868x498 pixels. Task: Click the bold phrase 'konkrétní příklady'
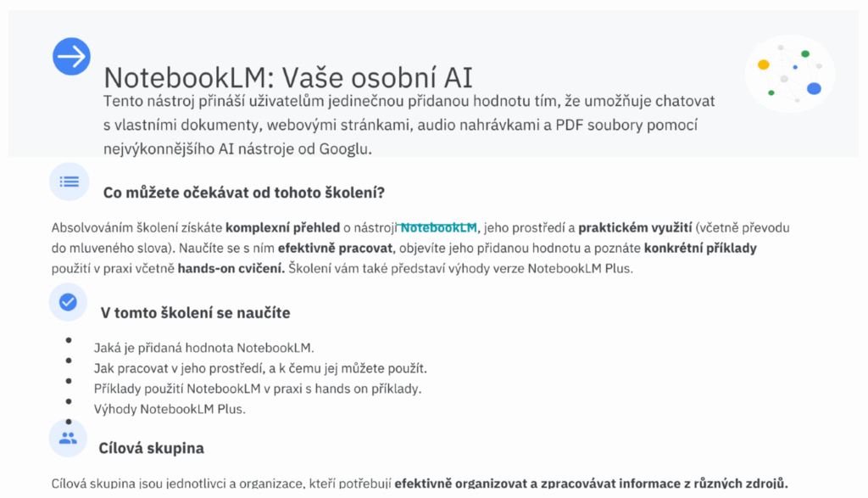pos(700,248)
